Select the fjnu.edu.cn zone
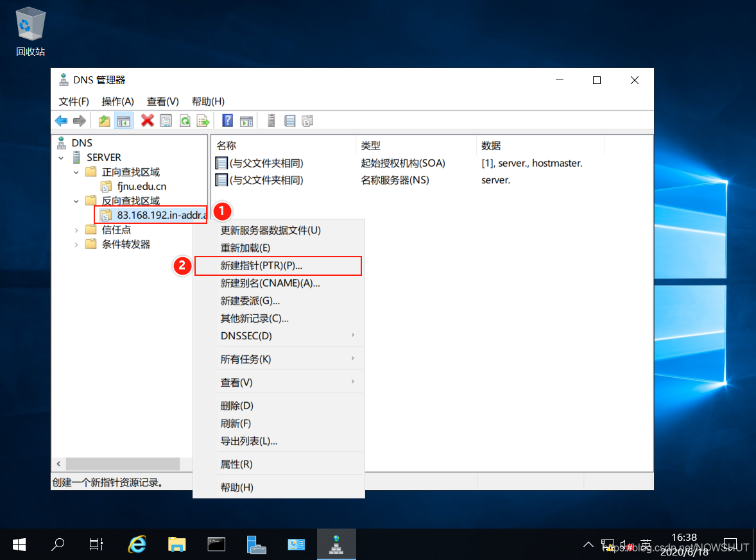Image resolution: width=756 pixels, height=560 pixels. point(141,187)
